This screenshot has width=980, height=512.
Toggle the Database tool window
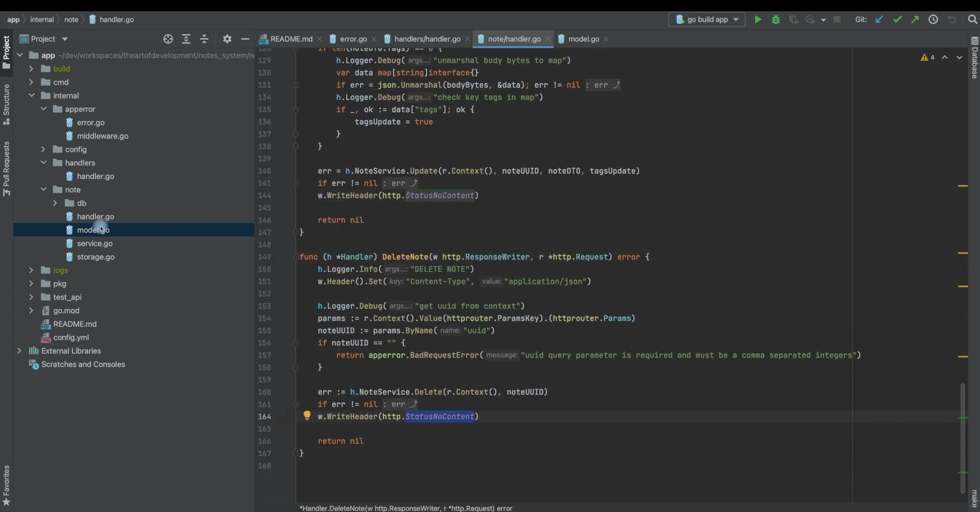[x=974, y=58]
